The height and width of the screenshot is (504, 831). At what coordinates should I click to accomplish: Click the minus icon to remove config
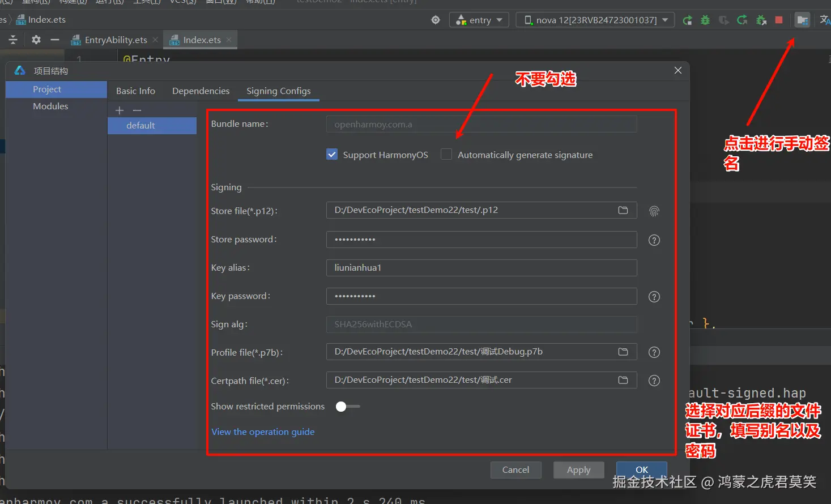coord(137,110)
